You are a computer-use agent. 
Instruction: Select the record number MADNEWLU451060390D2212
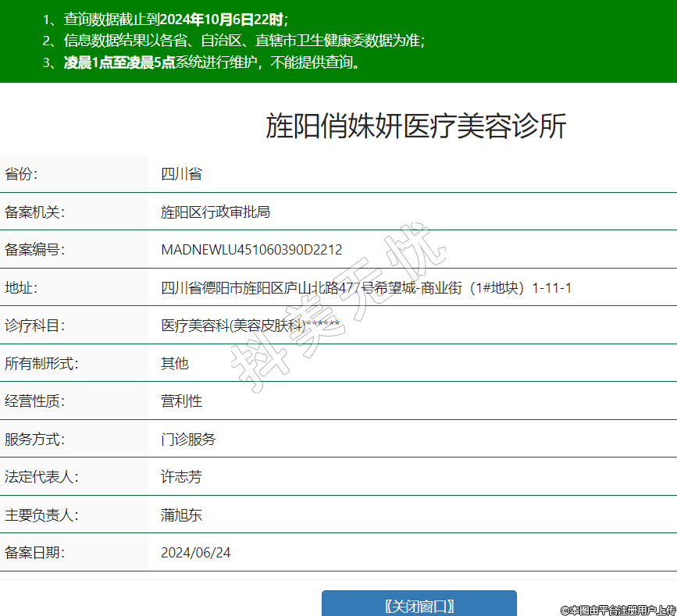(251, 250)
